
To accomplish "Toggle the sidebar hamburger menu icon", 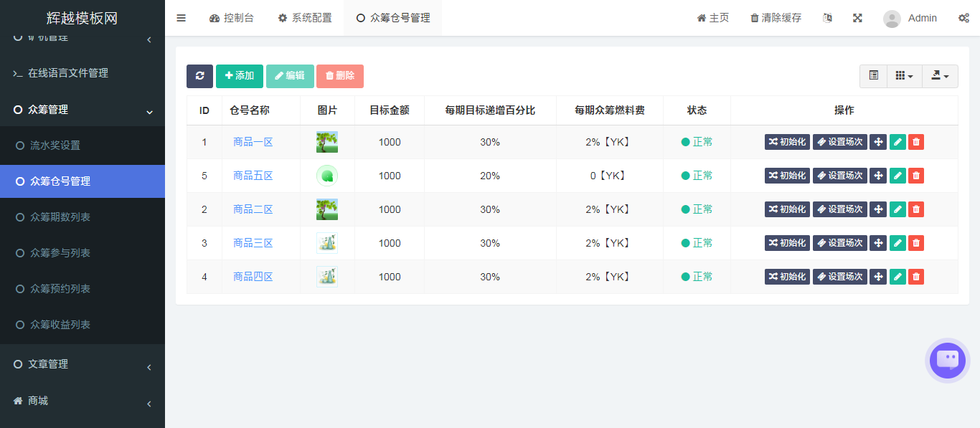I will coord(181,18).
